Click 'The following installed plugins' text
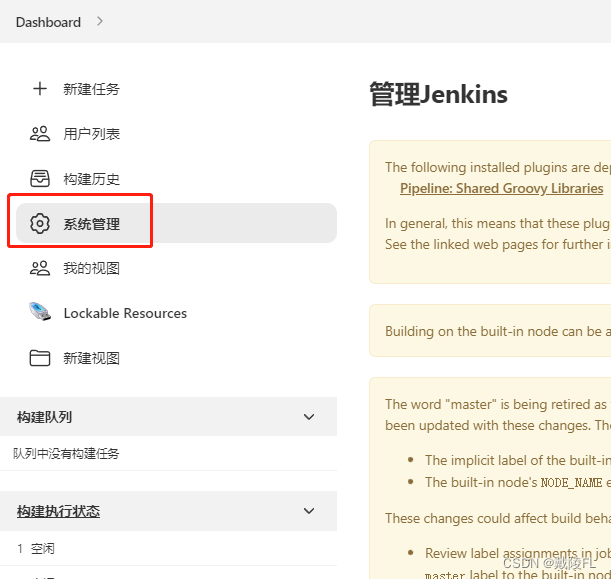This screenshot has width=611, height=579. pos(498,168)
